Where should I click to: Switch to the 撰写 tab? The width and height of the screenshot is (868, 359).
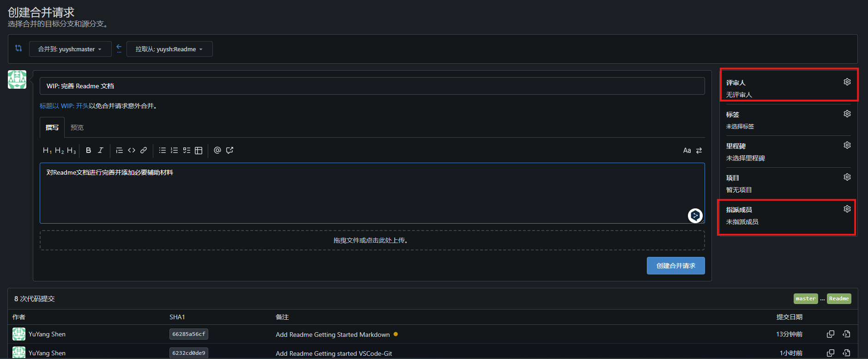pos(52,128)
